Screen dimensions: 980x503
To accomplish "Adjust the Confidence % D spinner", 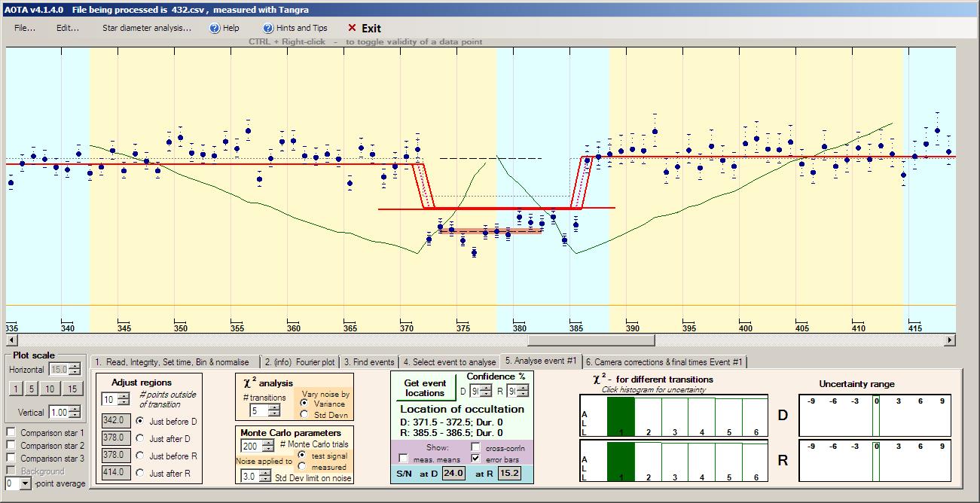I will (x=480, y=390).
